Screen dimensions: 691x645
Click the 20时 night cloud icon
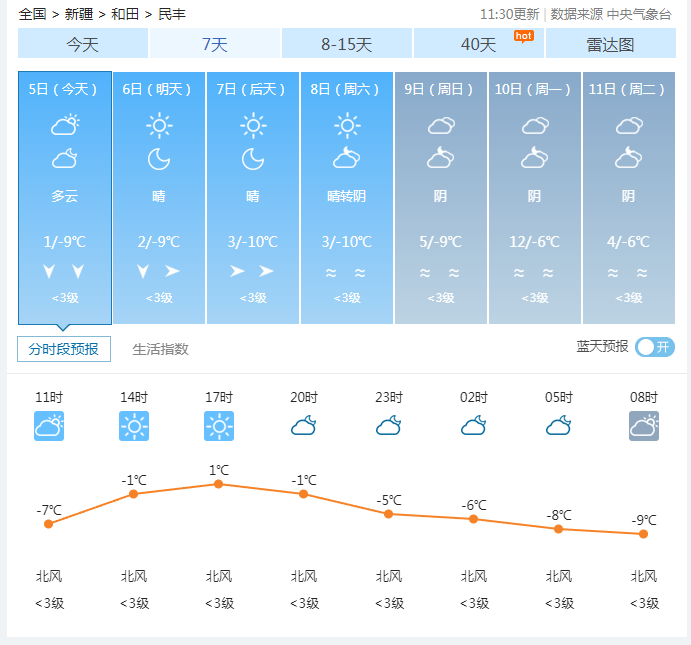304,426
